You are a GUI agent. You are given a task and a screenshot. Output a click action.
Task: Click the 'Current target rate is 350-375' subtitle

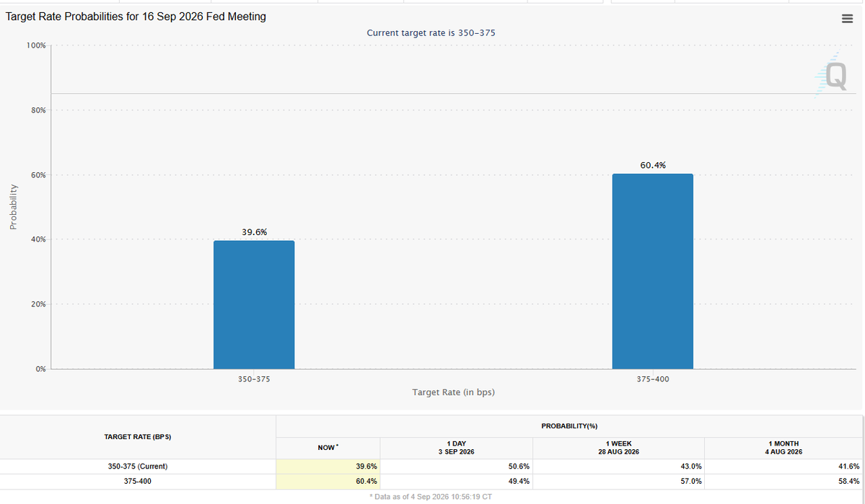(x=431, y=33)
